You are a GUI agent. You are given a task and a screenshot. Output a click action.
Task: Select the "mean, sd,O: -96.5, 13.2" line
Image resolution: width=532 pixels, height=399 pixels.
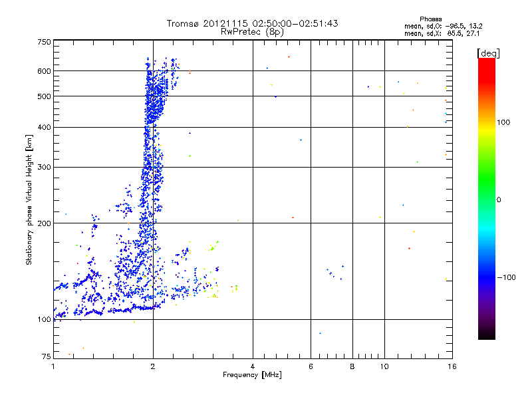444,26
